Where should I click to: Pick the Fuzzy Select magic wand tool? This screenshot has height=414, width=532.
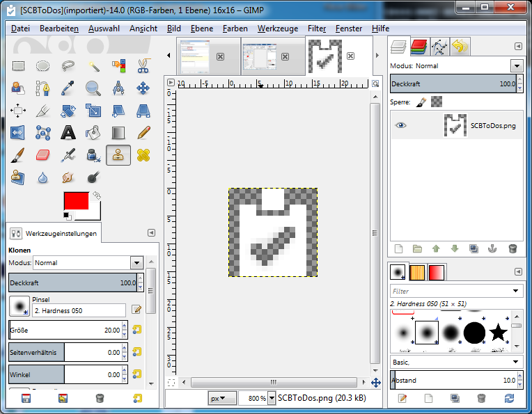[93, 66]
